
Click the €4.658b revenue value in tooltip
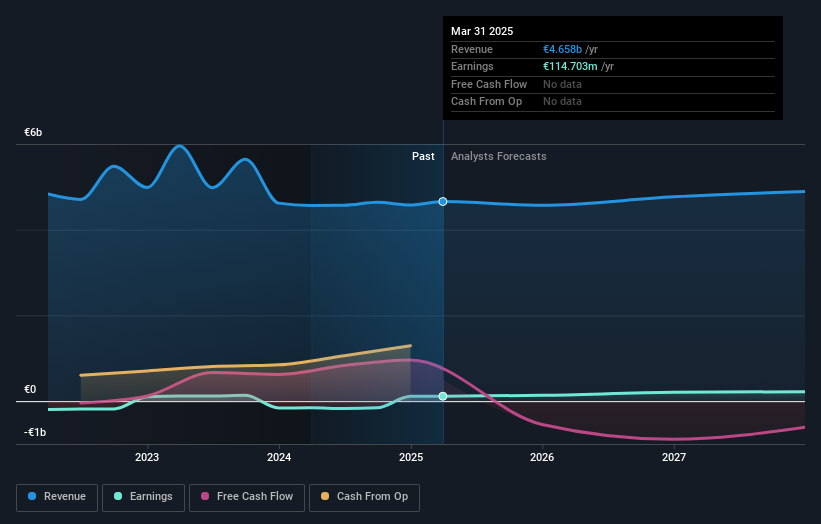(x=562, y=49)
